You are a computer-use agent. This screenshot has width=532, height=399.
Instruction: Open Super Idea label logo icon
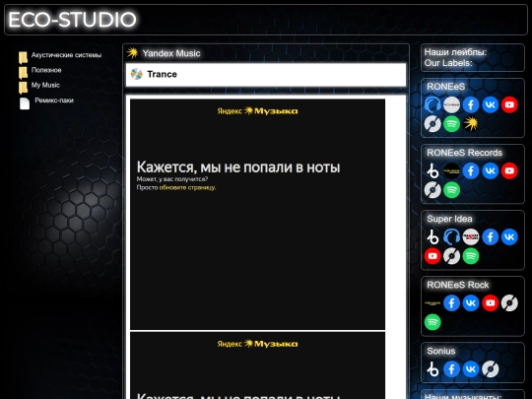(471, 236)
